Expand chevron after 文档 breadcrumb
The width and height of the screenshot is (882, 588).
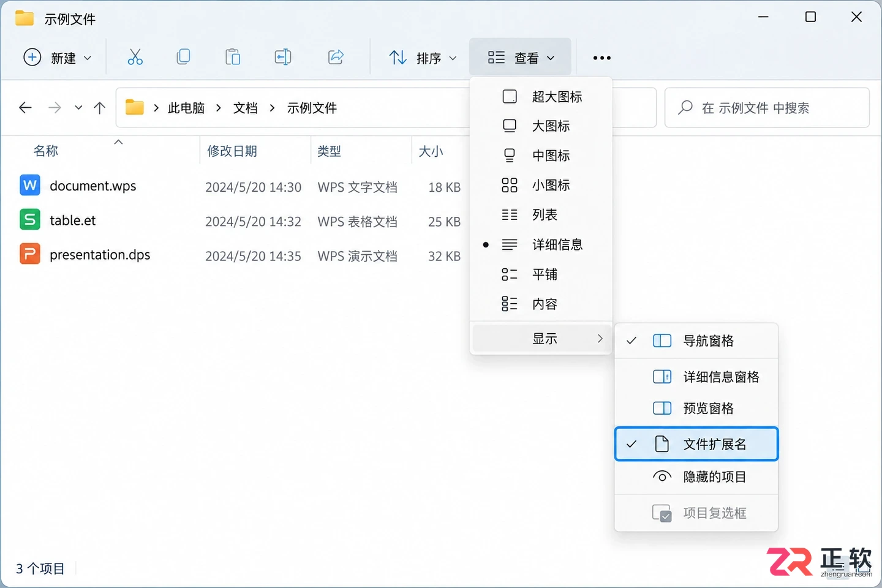273,108
